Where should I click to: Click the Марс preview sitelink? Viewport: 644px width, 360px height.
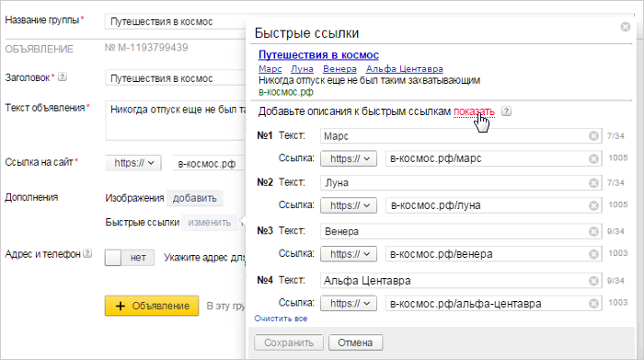point(270,69)
